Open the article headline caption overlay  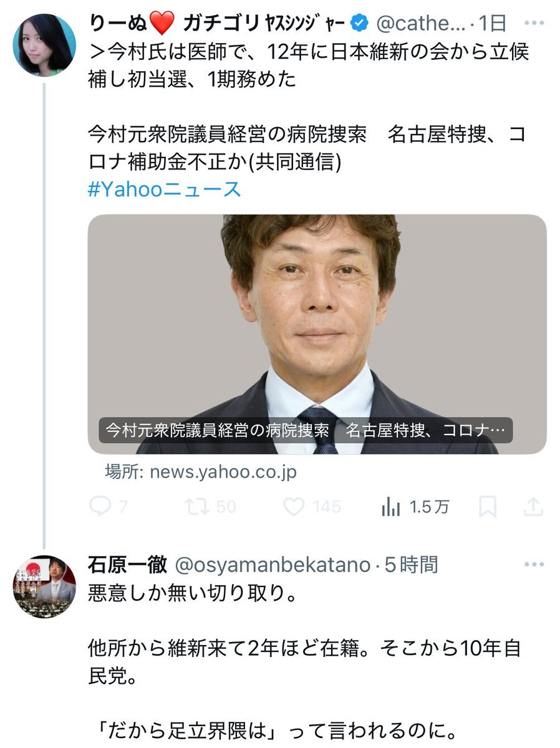point(306,430)
